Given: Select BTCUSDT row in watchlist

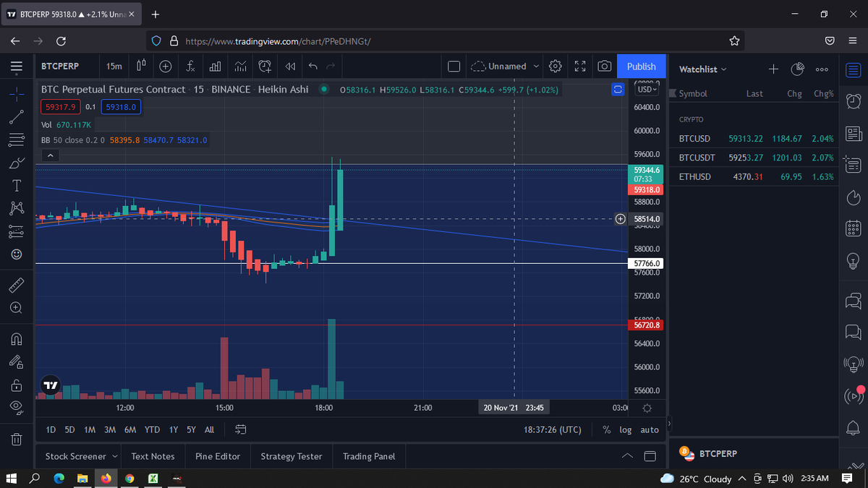Looking at the screenshot, I should (x=756, y=157).
